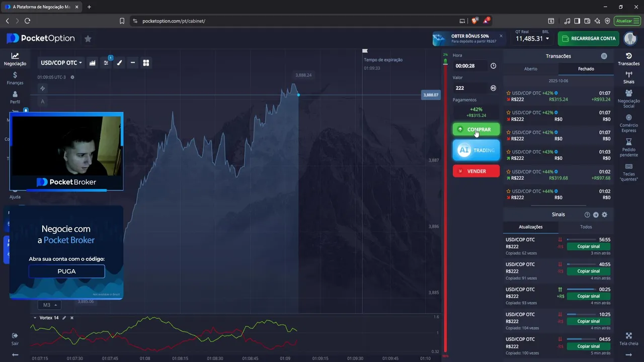The image size is (644, 362).
Task: Collapse the Vortex 14 indicator panel
Action: [x=35, y=318]
